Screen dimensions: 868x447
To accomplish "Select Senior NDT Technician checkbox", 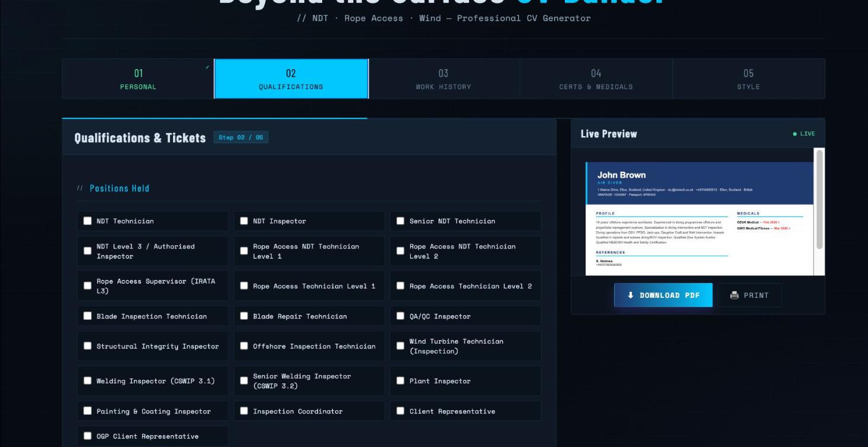I will 400,221.
